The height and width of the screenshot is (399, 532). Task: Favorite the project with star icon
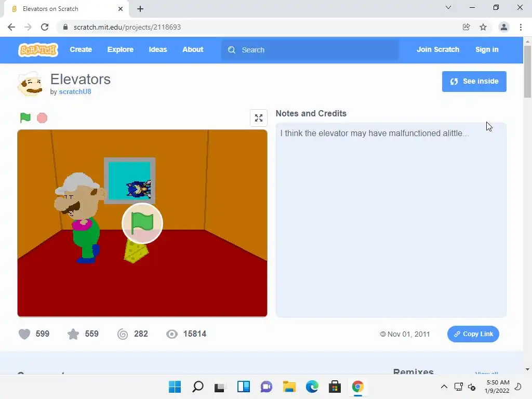[x=73, y=334]
